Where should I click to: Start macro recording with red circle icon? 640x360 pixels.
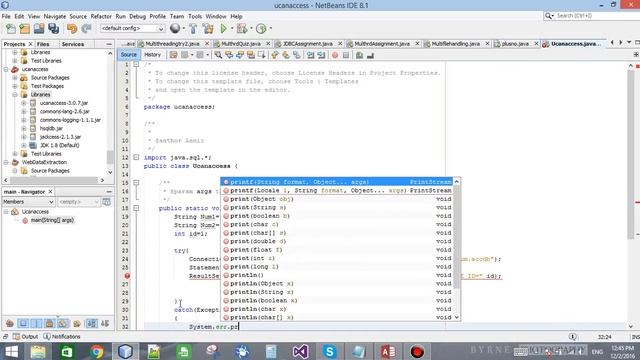pyautogui.click(x=335, y=55)
